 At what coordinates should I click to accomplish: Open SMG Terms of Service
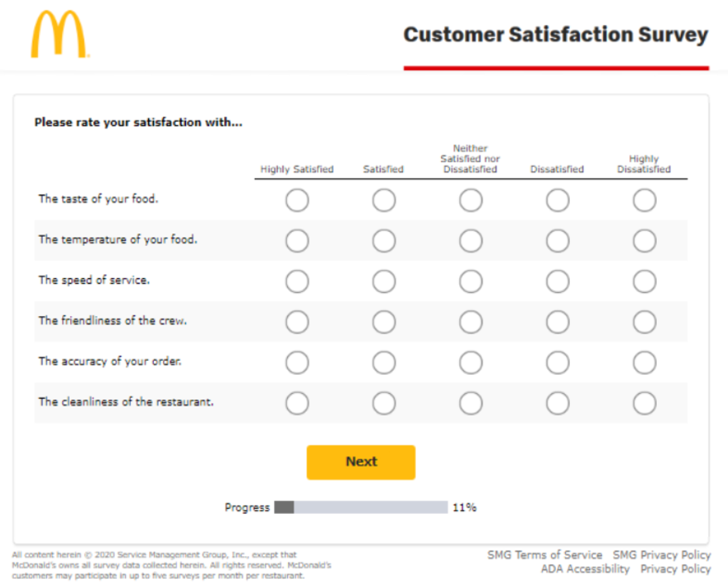546,555
